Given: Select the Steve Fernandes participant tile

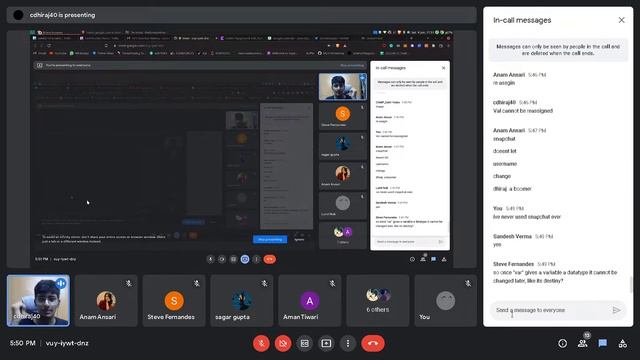Looking at the screenshot, I should [174, 300].
